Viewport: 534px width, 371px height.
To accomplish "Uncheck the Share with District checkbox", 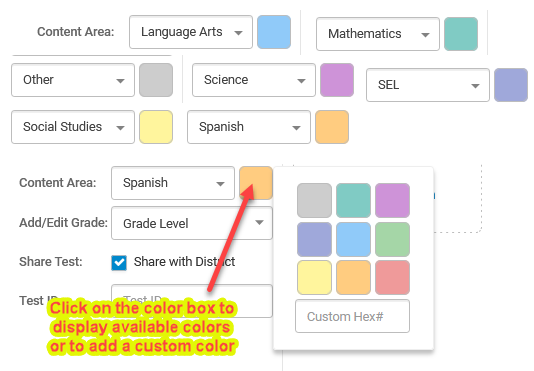I will pos(119,263).
